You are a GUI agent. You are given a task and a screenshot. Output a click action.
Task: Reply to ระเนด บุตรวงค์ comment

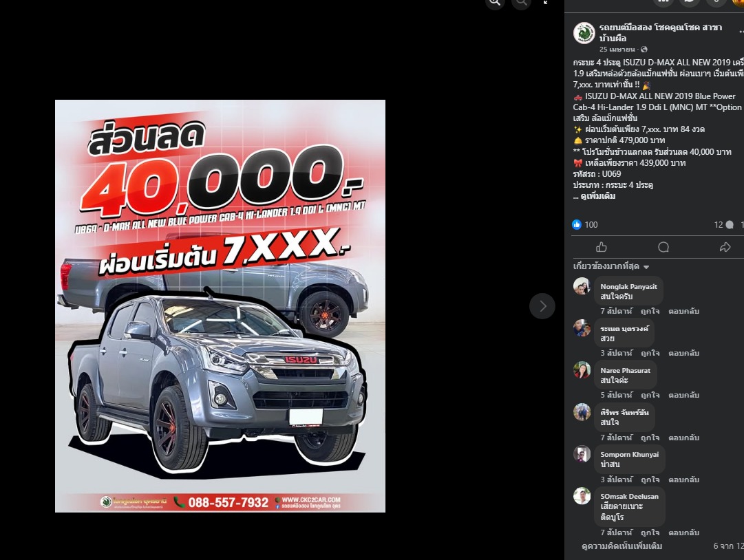click(683, 353)
